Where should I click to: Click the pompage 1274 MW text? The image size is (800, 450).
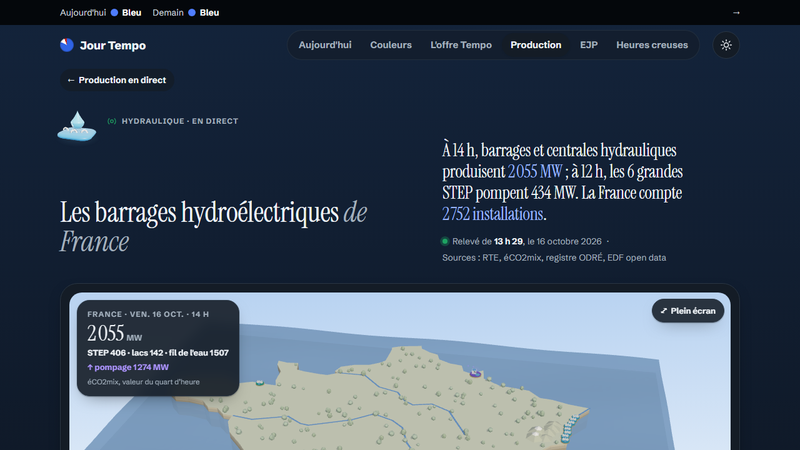128,367
